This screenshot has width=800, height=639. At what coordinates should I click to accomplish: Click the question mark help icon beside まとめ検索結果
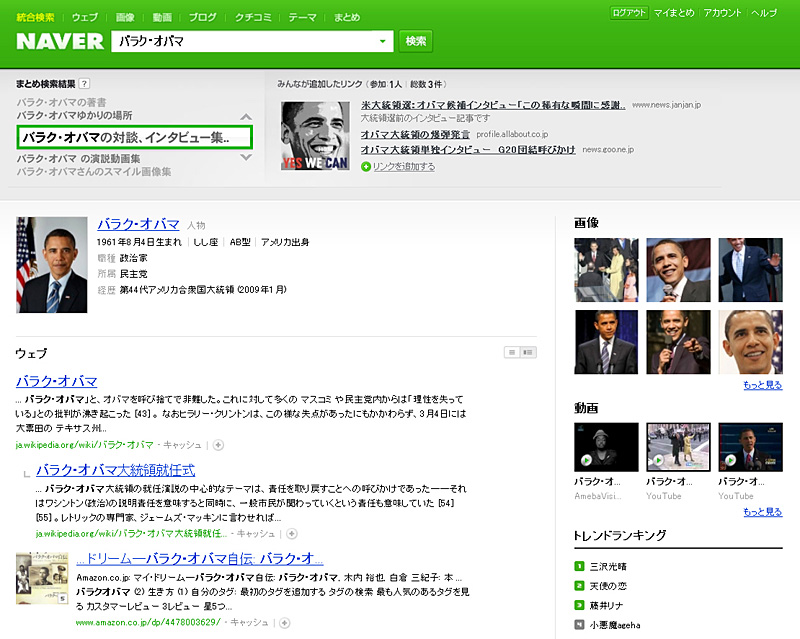tap(85, 84)
